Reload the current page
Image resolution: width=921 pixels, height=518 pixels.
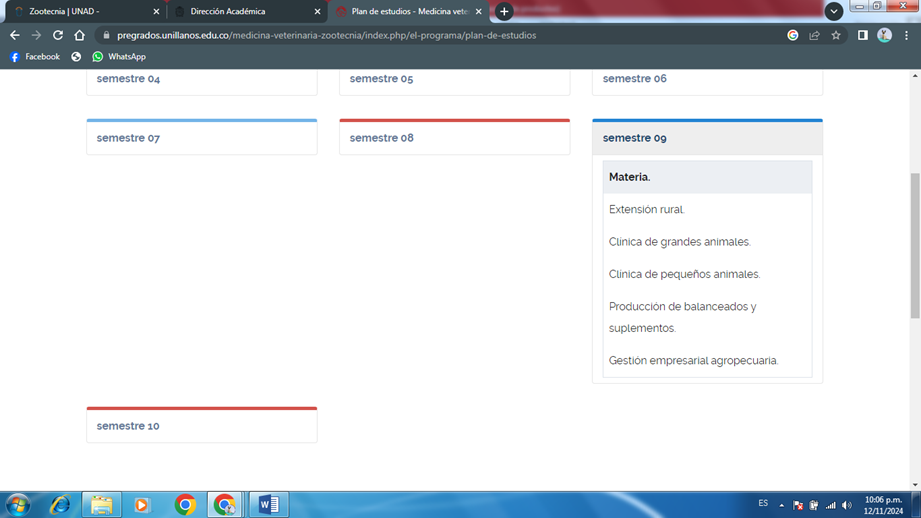click(x=58, y=35)
